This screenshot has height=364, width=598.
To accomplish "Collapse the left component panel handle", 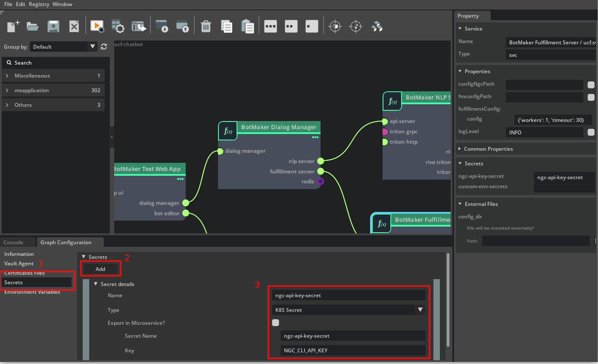I will coord(112,137).
